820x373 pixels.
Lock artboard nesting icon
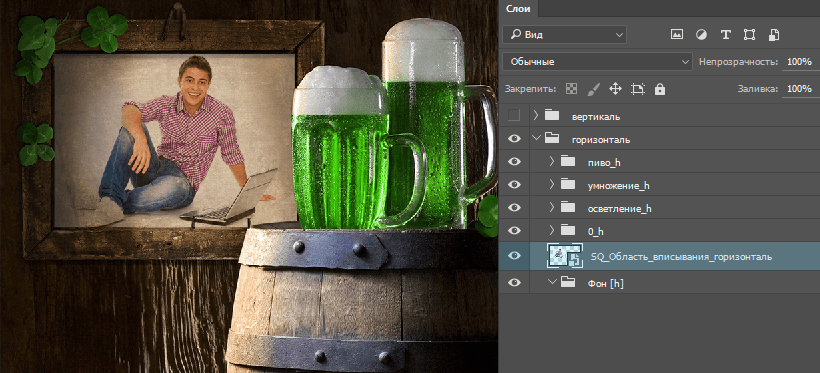pyautogui.click(x=637, y=89)
